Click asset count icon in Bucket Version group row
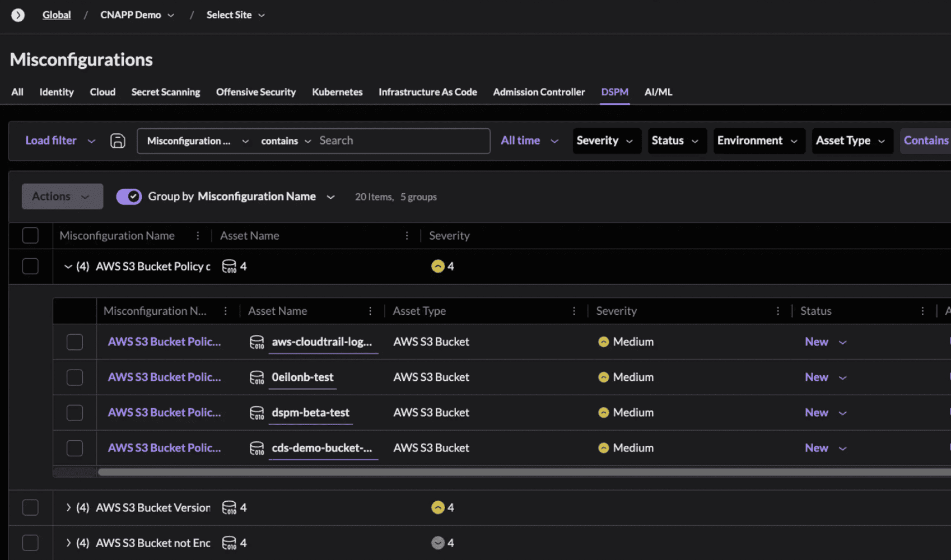This screenshot has height=560, width=951. pos(229,507)
